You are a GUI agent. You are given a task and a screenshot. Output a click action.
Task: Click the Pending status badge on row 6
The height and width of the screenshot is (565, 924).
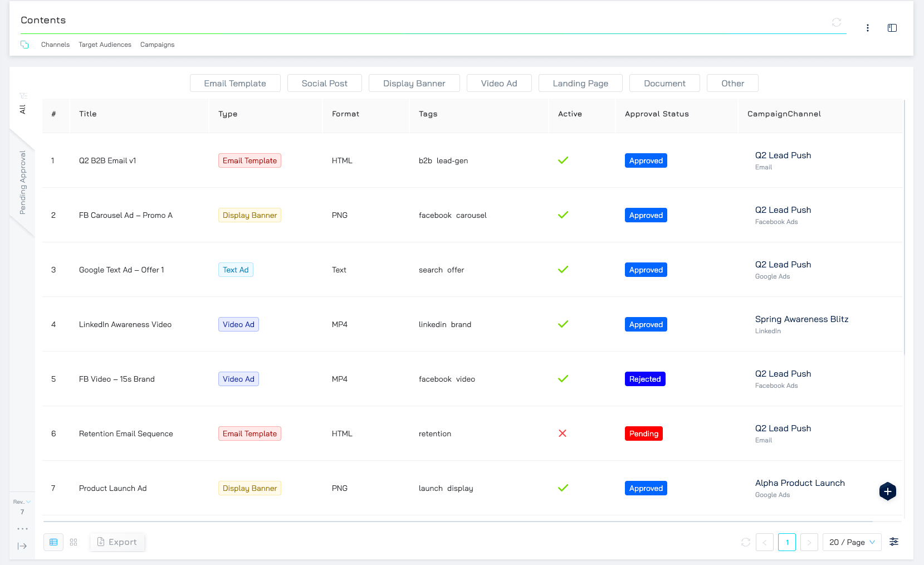[x=643, y=434]
